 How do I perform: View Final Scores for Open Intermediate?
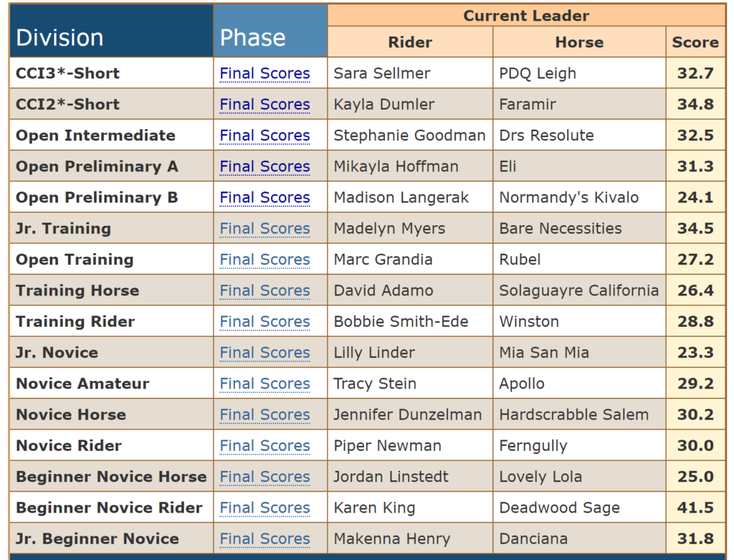pyautogui.click(x=265, y=136)
